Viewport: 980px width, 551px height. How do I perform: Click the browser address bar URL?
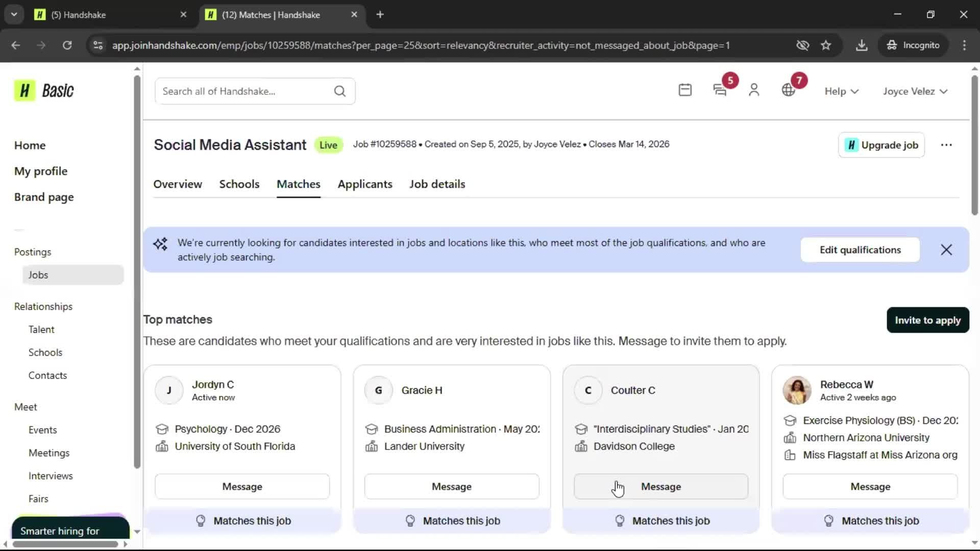421,45
